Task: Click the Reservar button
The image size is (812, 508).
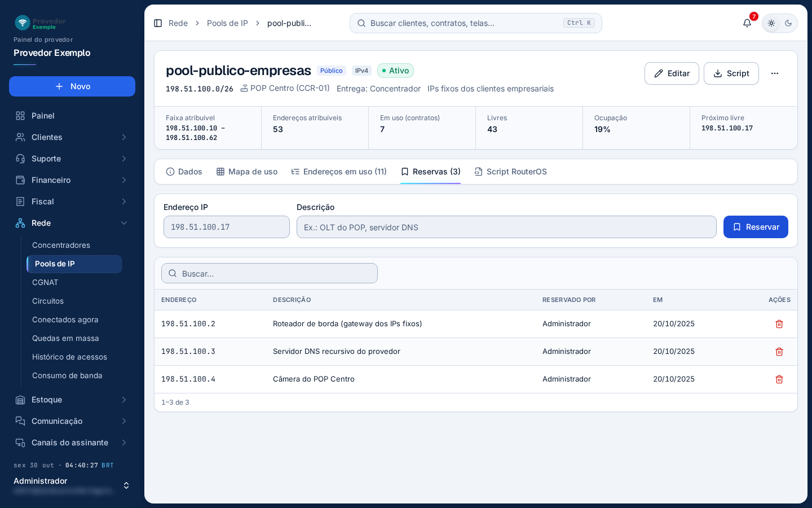Action: coord(756,227)
